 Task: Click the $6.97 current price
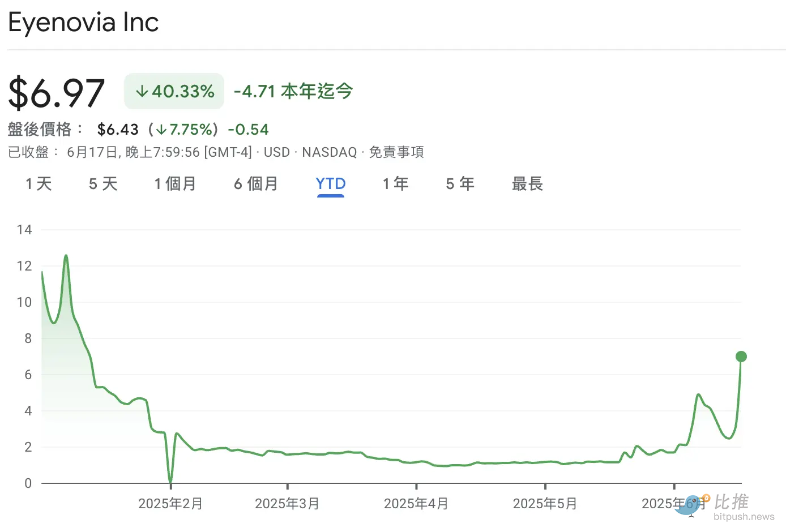tap(57, 93)
